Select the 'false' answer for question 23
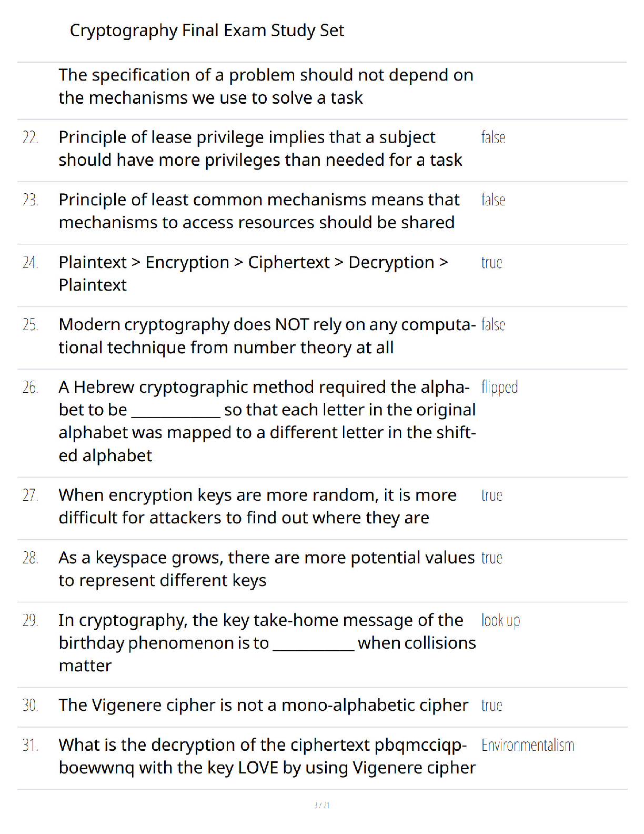Viewport: 644px width, 834px height. point(493,200)
